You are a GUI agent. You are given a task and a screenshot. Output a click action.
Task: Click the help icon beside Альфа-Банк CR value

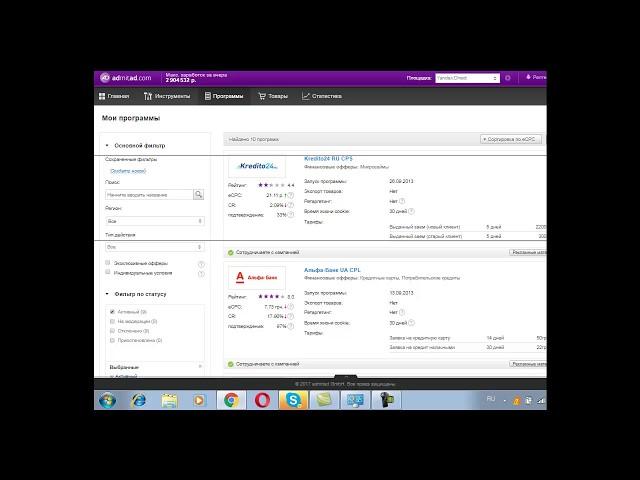291,316
